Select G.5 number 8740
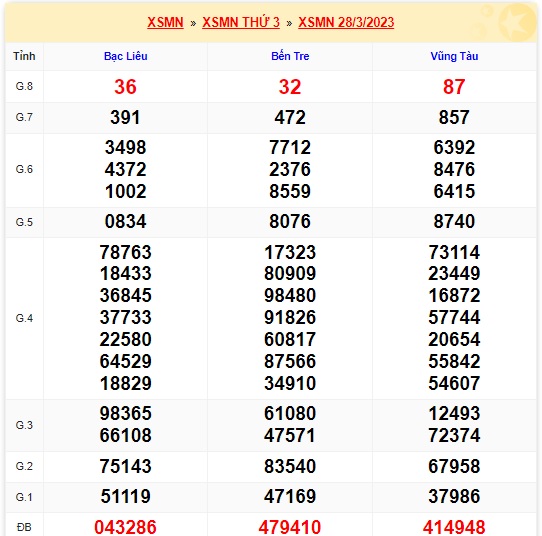This screenshot has width=542, height=536. tap(454, 221)
